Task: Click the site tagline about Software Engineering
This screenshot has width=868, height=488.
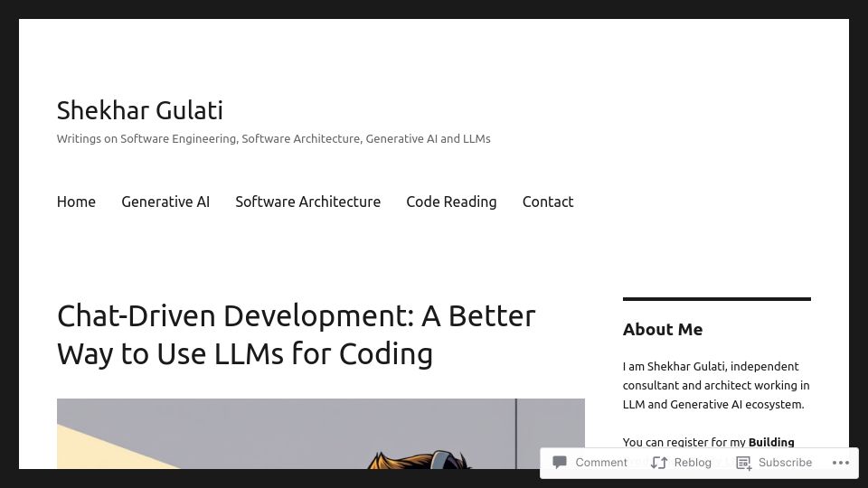Action: 273,139
